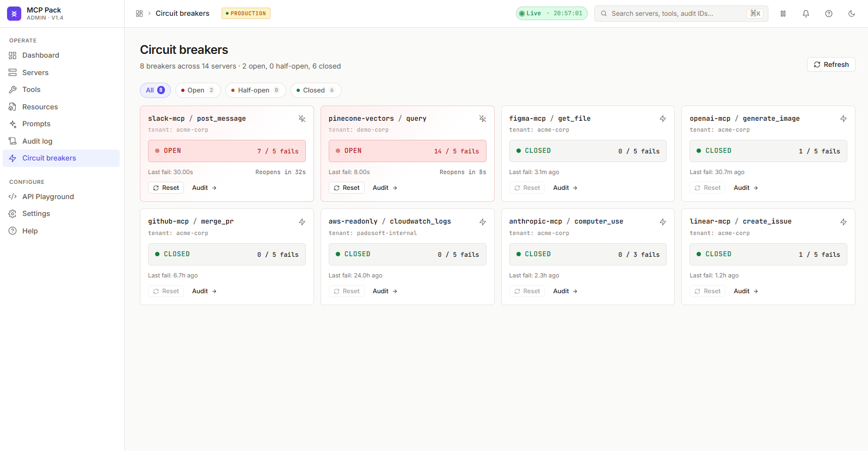The height and width of the screenshot is (451, 868).
Task: Click the ⌘K shortcut badge
Action: pos(755,14)
